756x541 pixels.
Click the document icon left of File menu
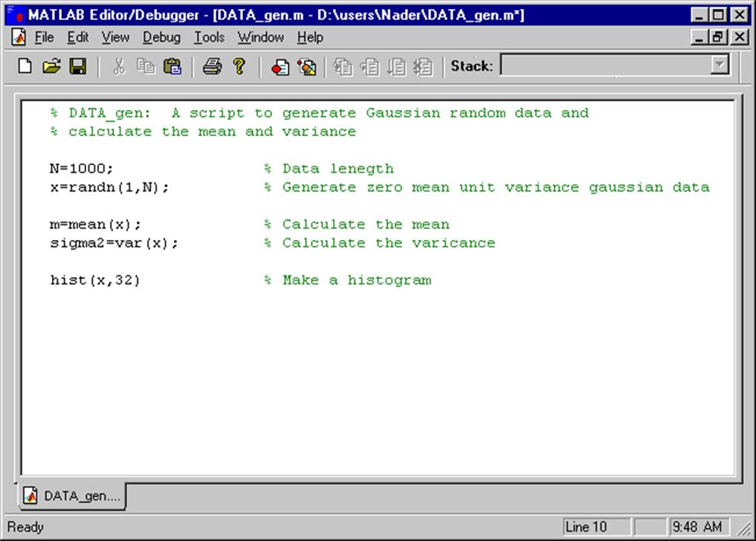19,37
